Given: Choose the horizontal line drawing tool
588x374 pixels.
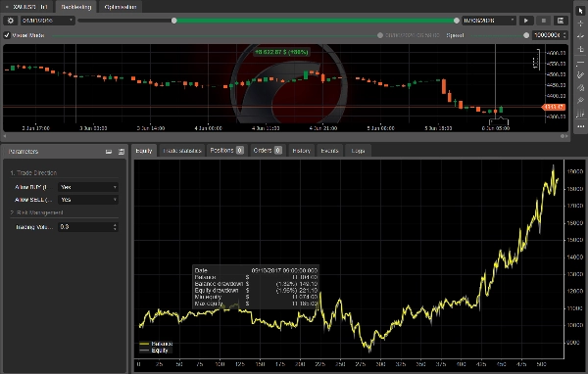Looking at the screenshot, I should (581, 63).
